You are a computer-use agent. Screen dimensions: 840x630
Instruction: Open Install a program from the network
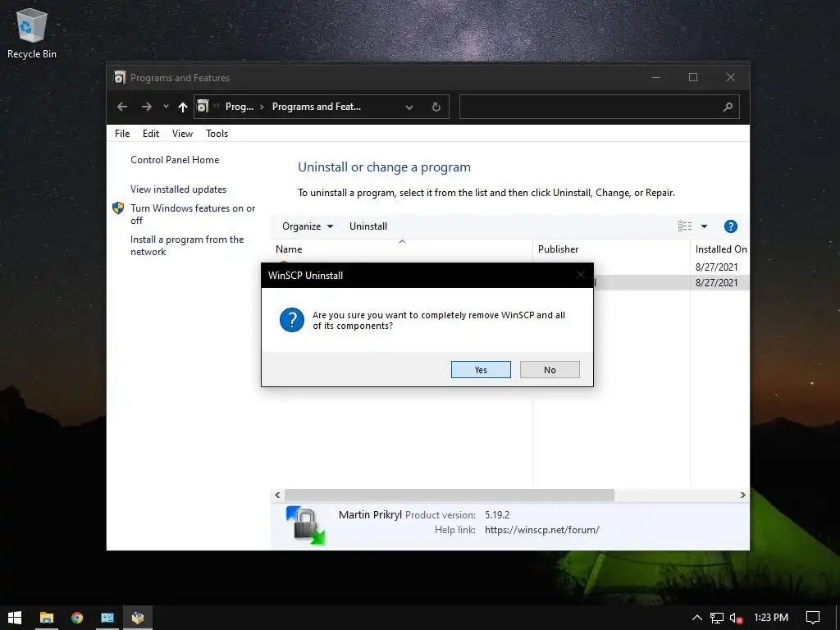point(187,245)
